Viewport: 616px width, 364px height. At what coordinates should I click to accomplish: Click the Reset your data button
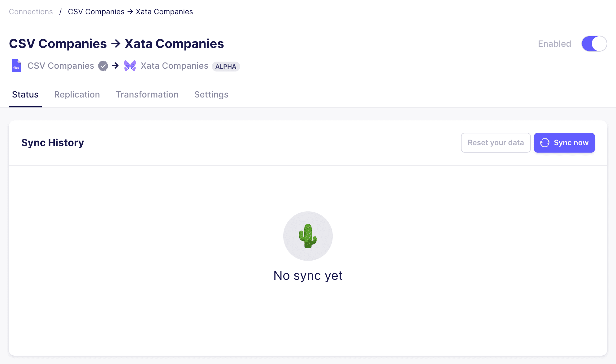point(496,143)
